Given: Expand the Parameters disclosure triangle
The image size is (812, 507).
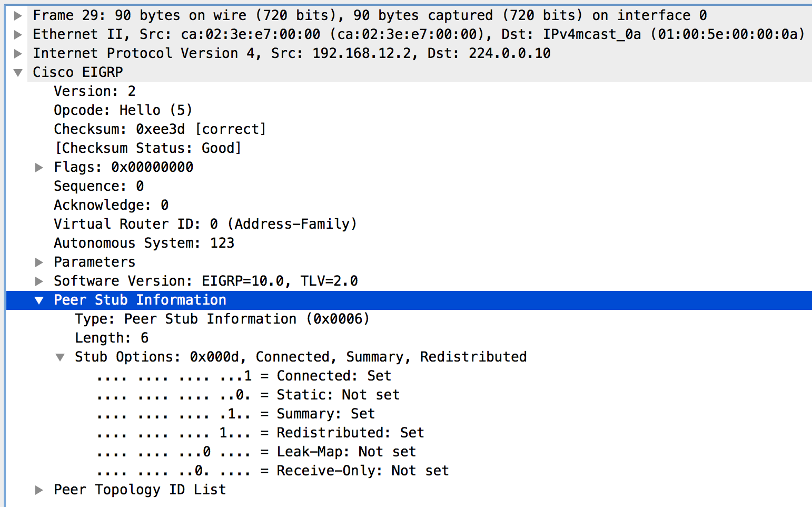Looking at the screenshot, I should pos(39,262).
